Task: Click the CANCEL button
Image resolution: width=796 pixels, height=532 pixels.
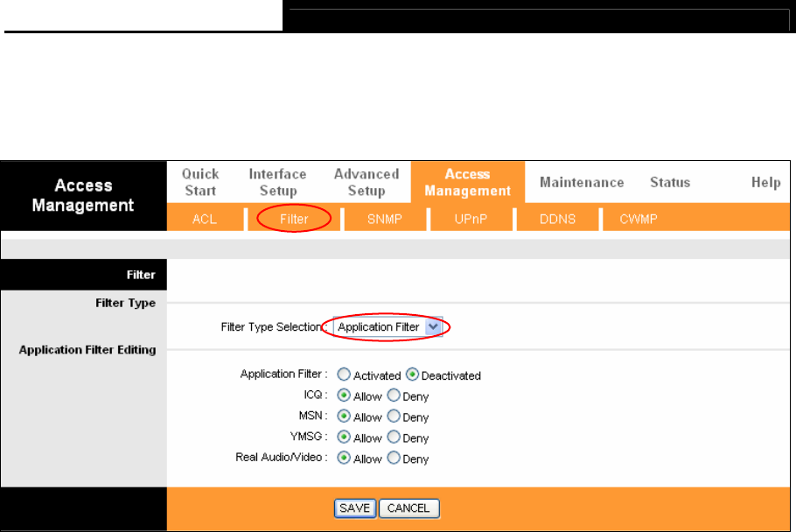Action: (x=409, y=508)
